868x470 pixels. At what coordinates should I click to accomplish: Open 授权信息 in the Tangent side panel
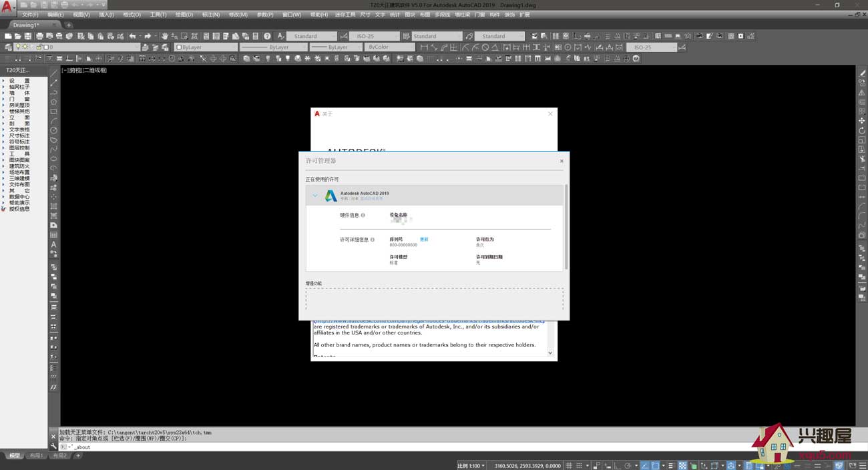pos(19,209)
